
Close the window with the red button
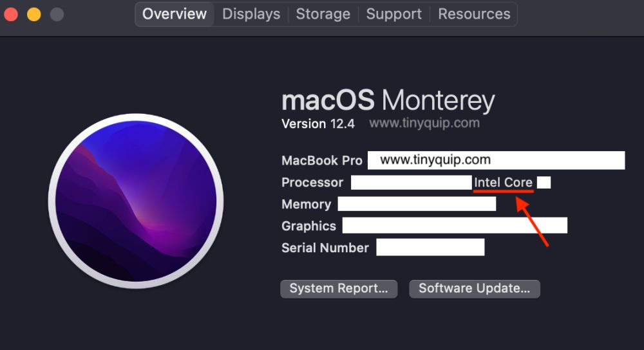pyautogui.click(x=11, y=14)
